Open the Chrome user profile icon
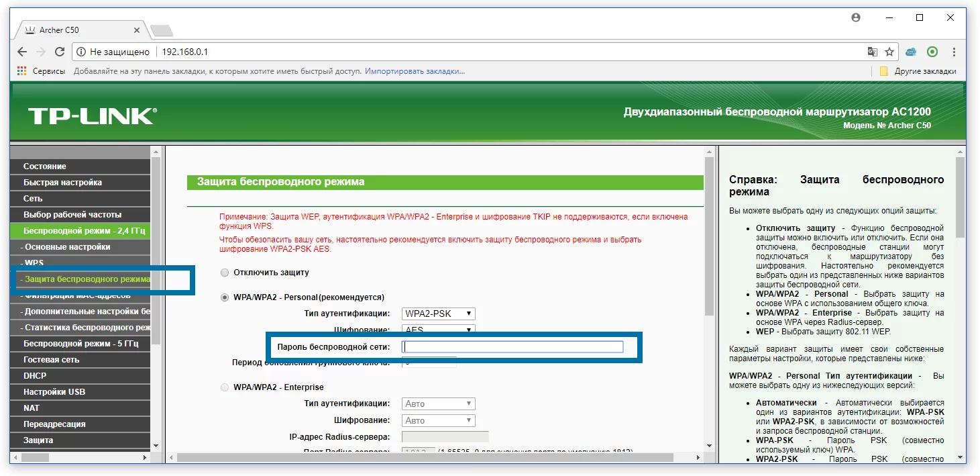The image size is (980, 476). (855, 18)
